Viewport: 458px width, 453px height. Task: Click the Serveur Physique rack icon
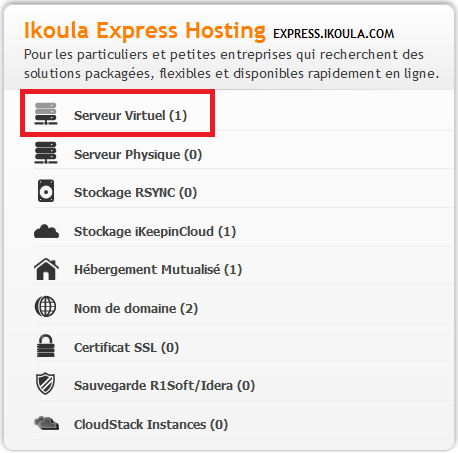tap(46, 153)
